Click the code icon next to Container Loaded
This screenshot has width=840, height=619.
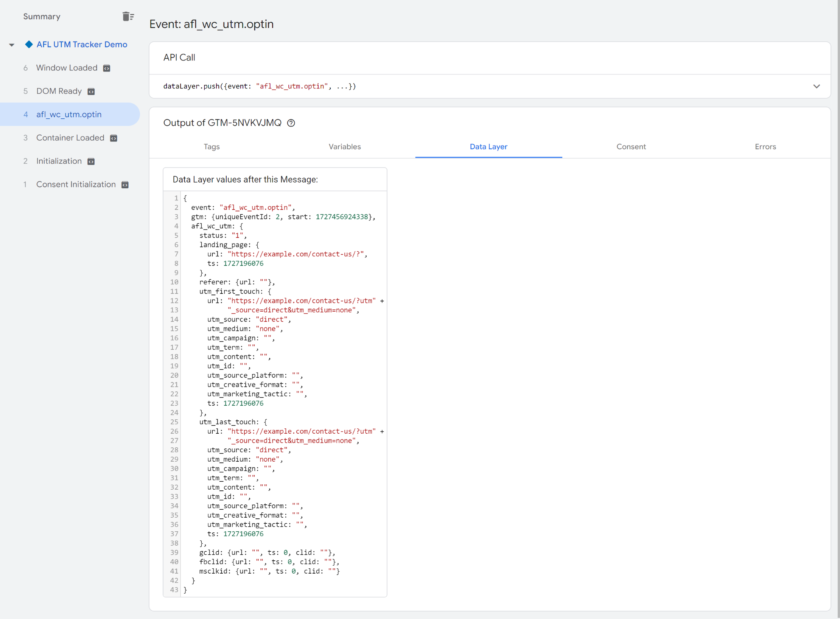coord(114,138)
